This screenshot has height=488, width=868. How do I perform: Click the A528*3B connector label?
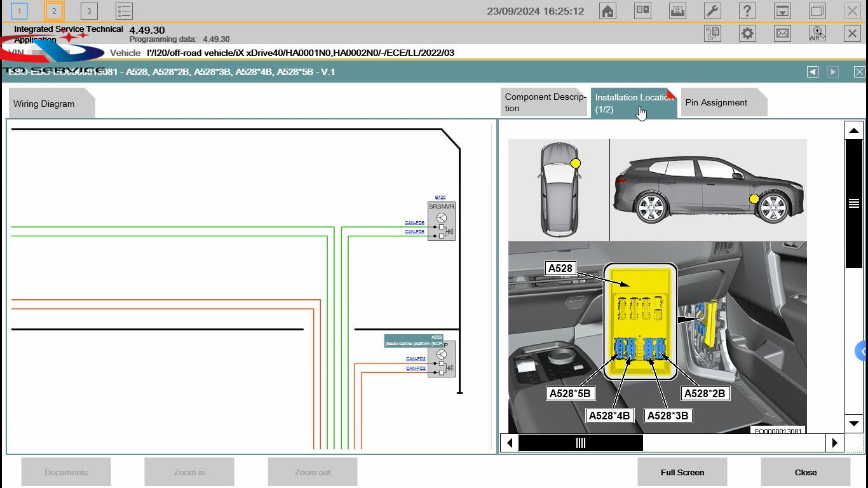(x=668, y=416)
